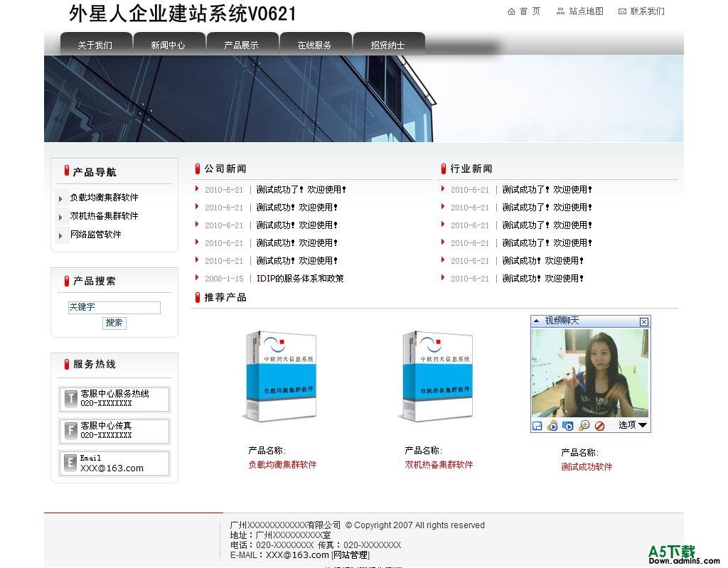
Task: Open the 新闻中心 navigation tab
Action: 168,45
